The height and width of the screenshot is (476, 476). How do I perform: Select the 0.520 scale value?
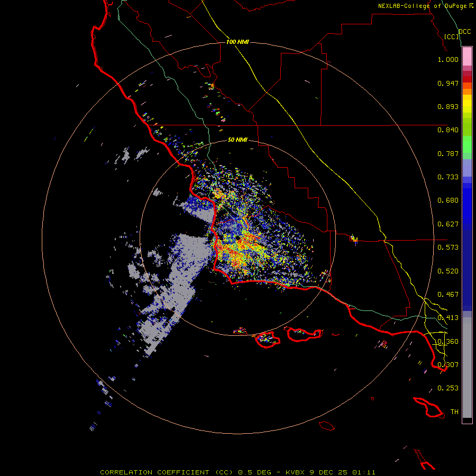click(448, 271)
